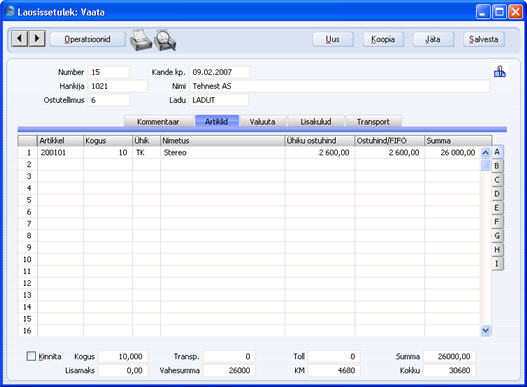The width and height of the screenshot is (527, 387).
Task: Click the Ühik column header
Action: point(147,141)
